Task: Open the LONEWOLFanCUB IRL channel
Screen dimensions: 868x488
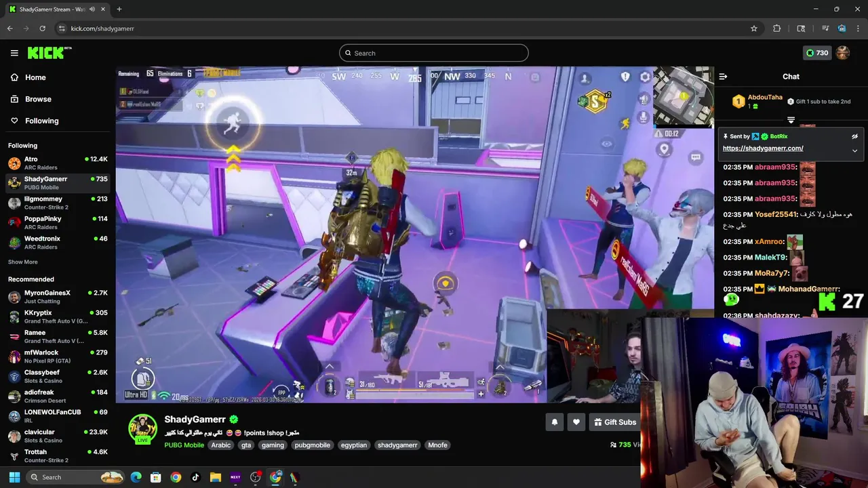Action: pos(58,416)
